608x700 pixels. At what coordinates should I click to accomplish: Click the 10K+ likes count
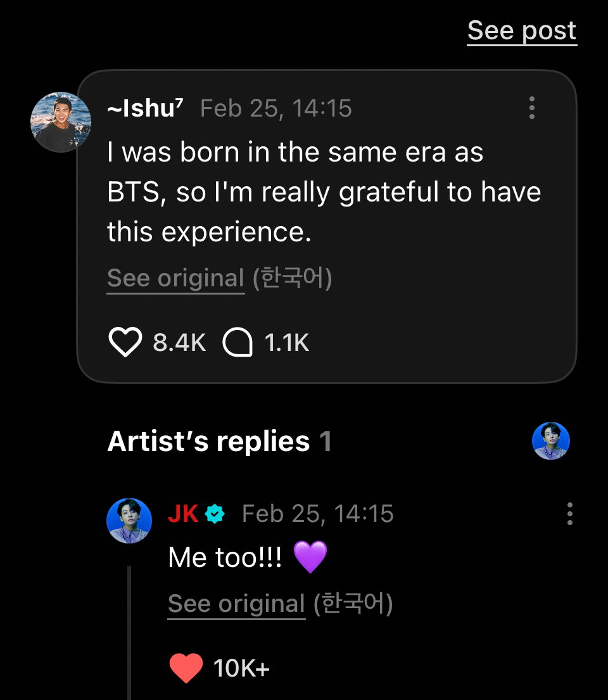(241, 668)
